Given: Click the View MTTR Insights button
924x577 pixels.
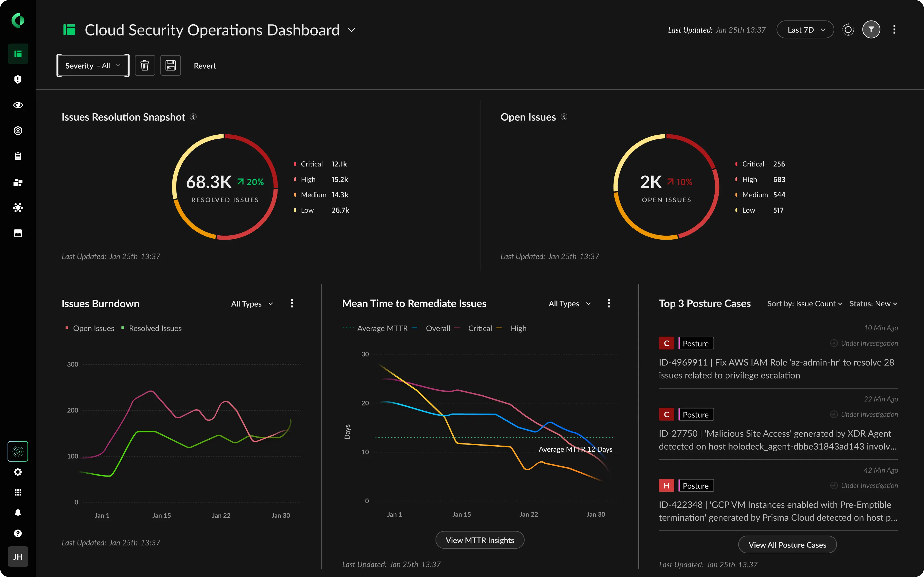Looking at the screenshot, I should [x=480, y=539].
